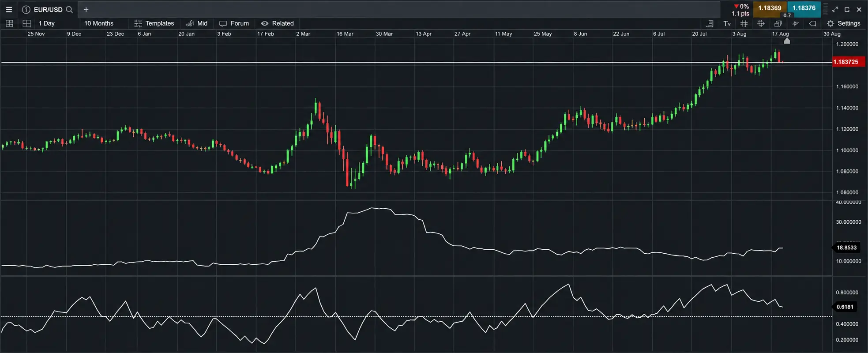Click the 1.140000 price axis label
The width and height of the screenshot is (868, 353).
[x=847, y=108]
